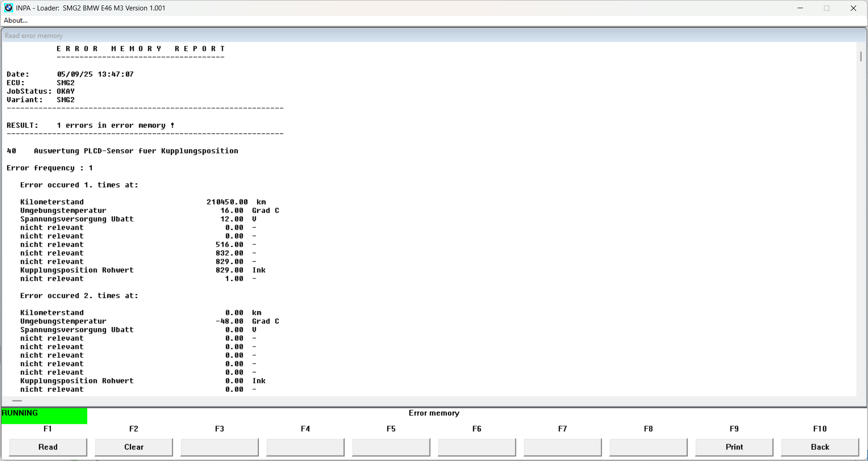Click '1 errors in error memory !' result

click(x=116, y=125)
